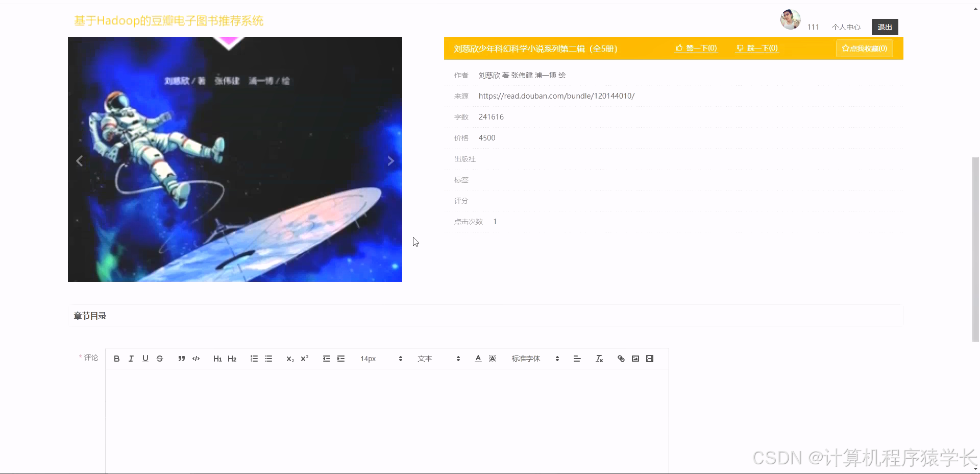
Task: Insert a code block in the editor
Action: coord(196,359)
